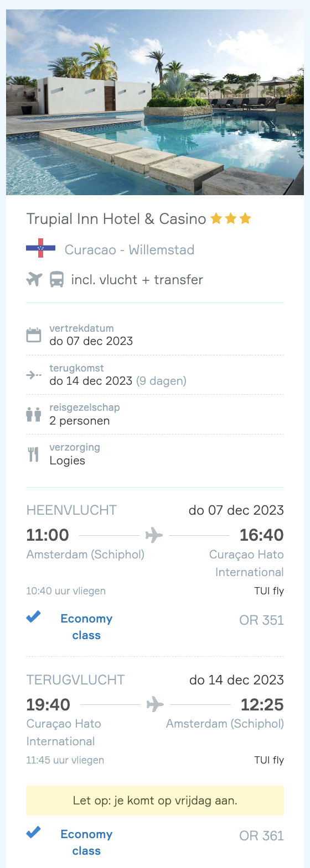Open the Curacao - Willemstad link
The height and width of the screenshot is (868, 310).
[x=130, y=250]
